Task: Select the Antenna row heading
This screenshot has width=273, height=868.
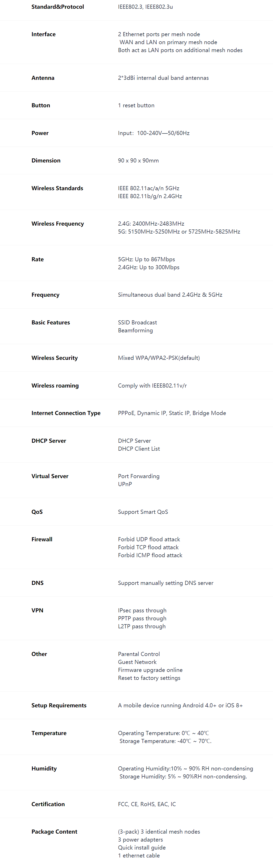Action: (43, 78)
